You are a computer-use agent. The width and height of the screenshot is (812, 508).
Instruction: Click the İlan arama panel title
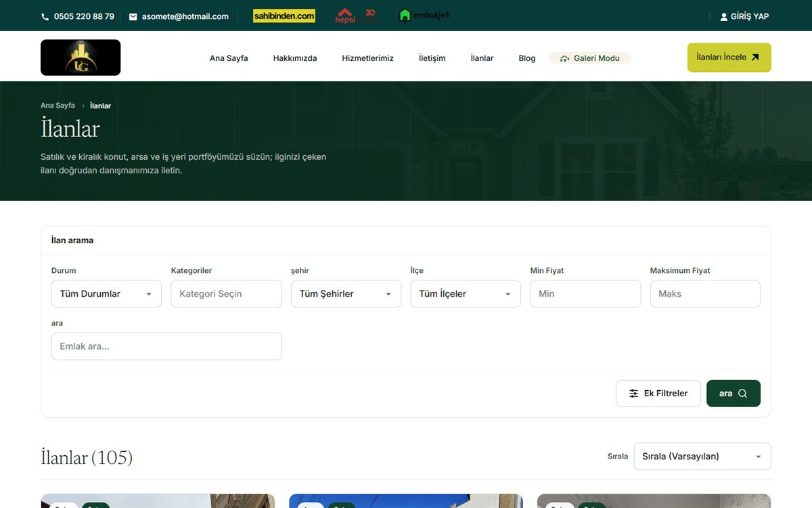tap(72, 240)
